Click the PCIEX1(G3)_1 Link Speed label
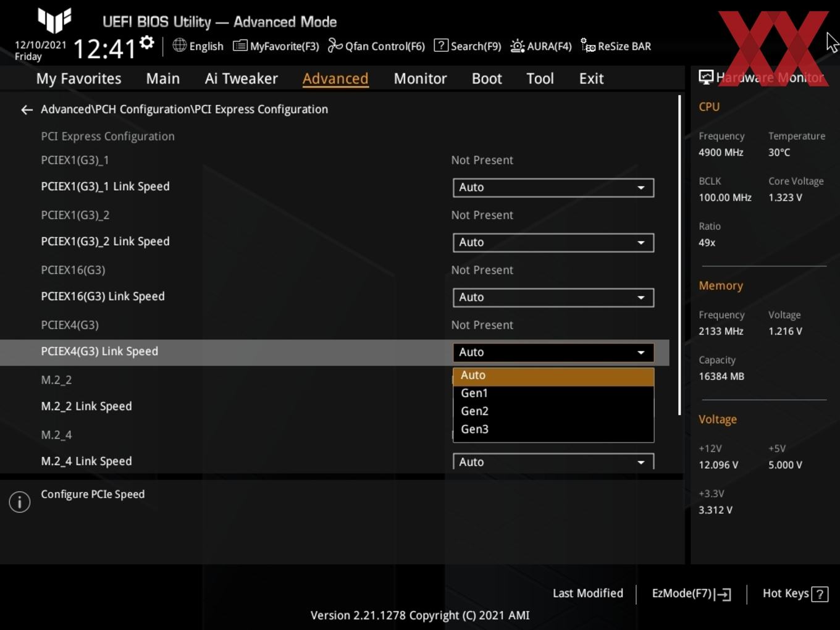 pyautogui.click(x=105, y=187)
